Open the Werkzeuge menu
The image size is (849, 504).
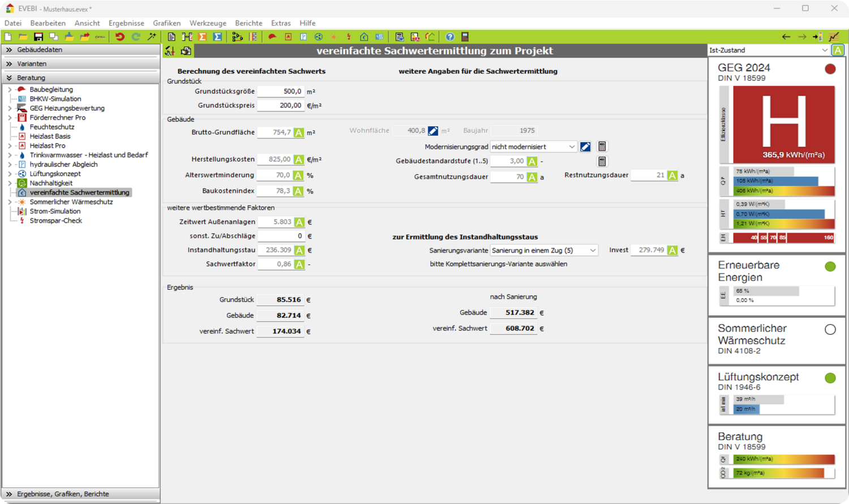(208, 23)
